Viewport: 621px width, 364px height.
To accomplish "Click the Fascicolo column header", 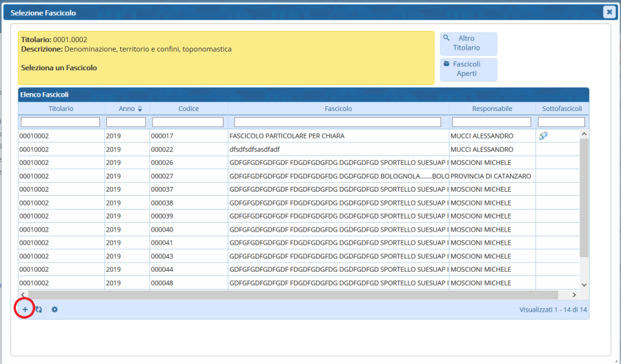I will pyautogui.click(x=338, y=109).
